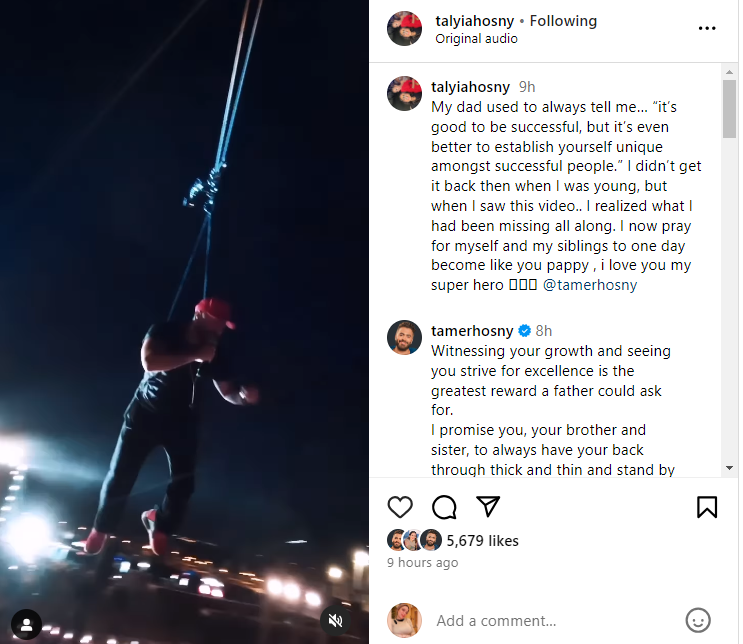Click the liker avatars beside like count
The width and height of the screenshot is (743, 644).
[414, 541]
